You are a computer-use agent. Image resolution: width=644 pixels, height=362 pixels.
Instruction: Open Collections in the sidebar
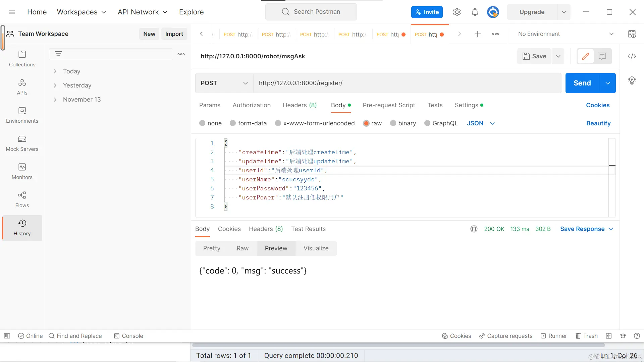(22, 59)
